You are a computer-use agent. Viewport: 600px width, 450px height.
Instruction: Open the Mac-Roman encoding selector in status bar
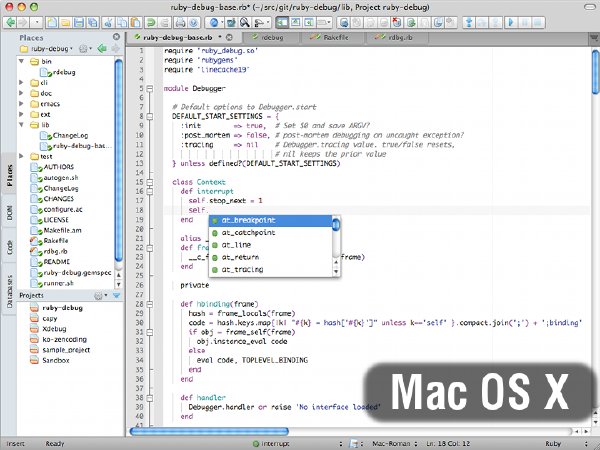[395, 443]
